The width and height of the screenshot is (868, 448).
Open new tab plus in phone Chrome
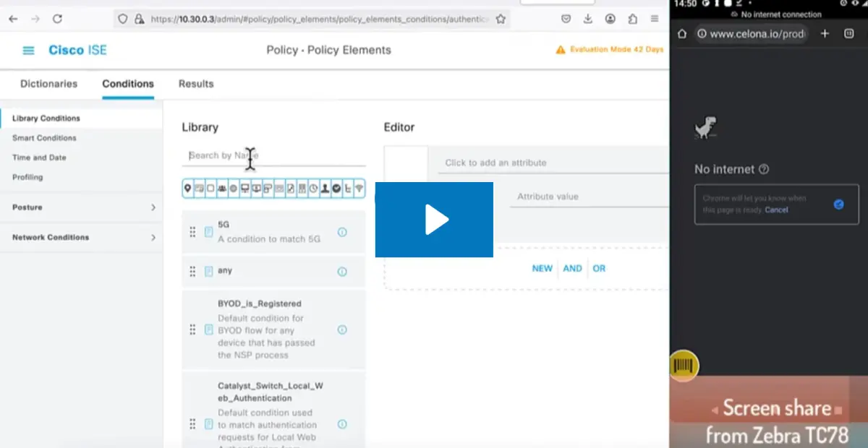[x=825, y=33]
